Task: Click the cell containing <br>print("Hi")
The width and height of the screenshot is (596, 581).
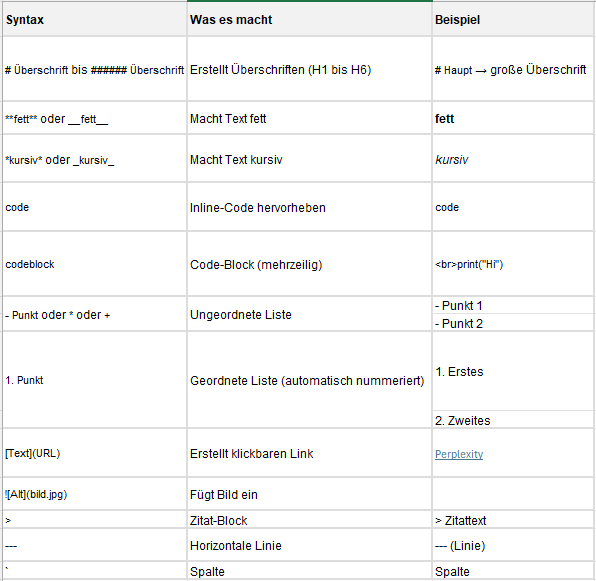Action: (514, 264)
